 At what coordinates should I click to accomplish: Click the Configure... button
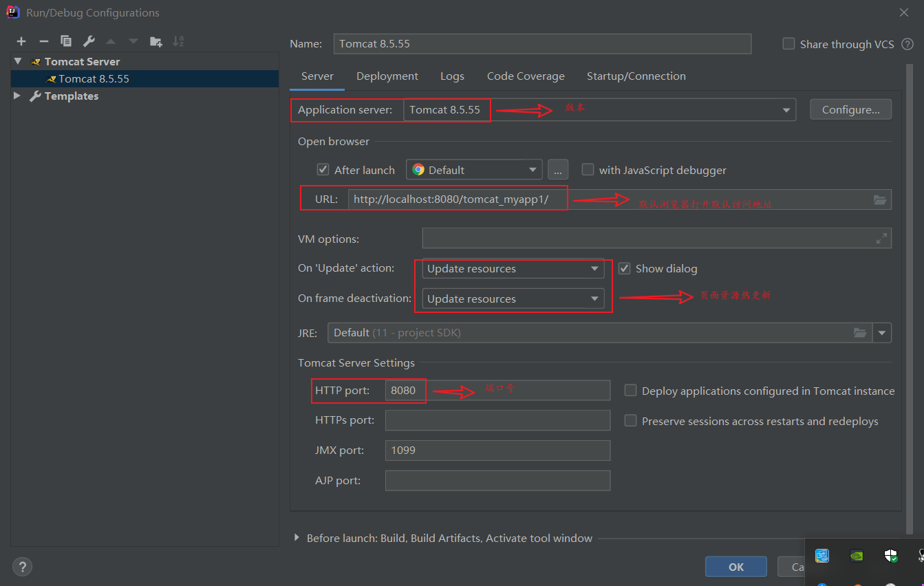point(850,109)
